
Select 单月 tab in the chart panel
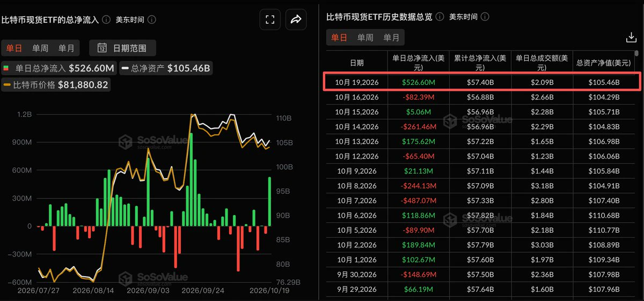67,48
